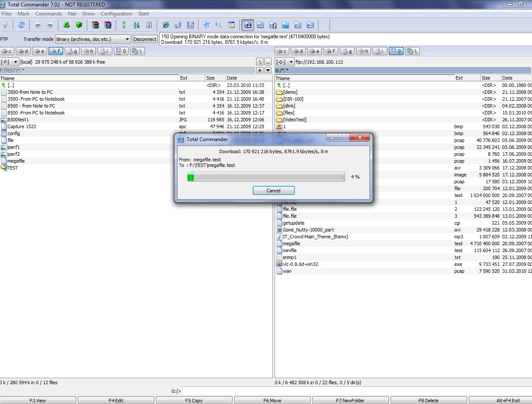Viewport: 532px width, 404px height.
Task: Expand right panel drive selector [-0-]
Action: pyautogui.click(x=284, y=62)
